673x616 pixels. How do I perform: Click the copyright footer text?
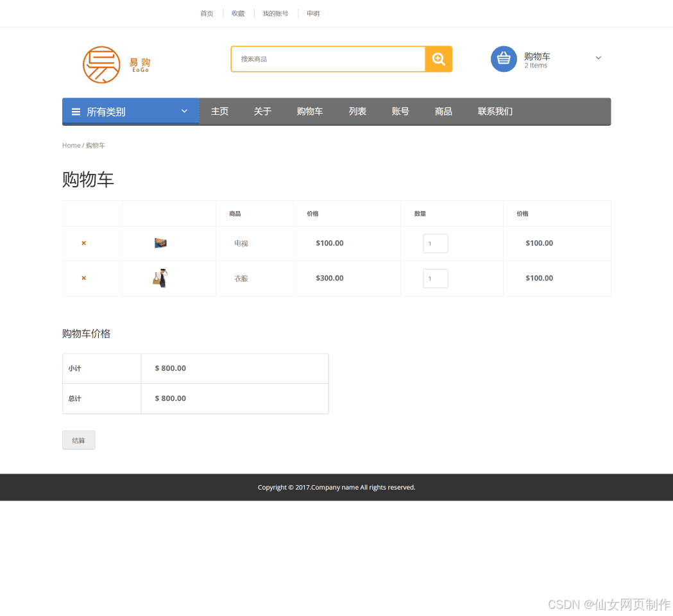point(336,487)
